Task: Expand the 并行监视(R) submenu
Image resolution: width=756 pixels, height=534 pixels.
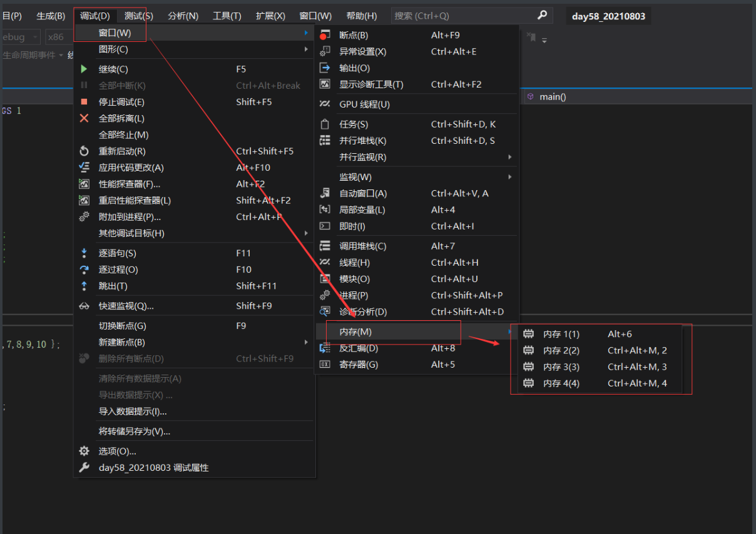Action: pyautogui.click(x=417, y=157)
